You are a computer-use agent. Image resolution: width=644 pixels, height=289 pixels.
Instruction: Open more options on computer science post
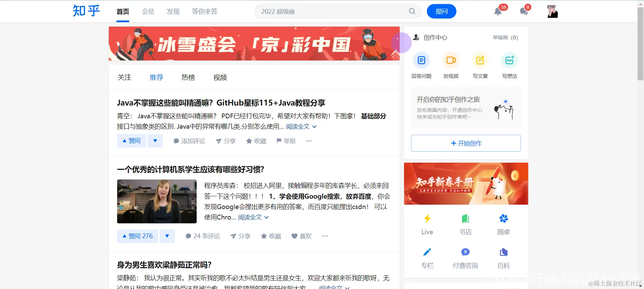[325, 236]
